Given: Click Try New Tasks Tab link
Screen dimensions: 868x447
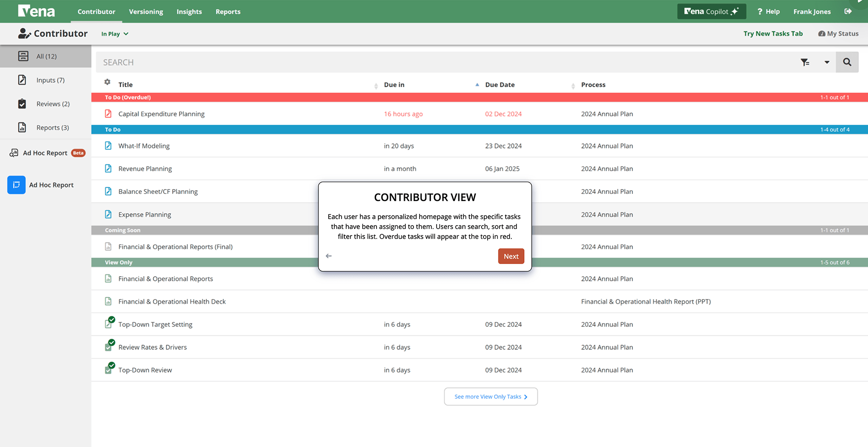Looking at the screenshot, I should click(x=772, y=34).
